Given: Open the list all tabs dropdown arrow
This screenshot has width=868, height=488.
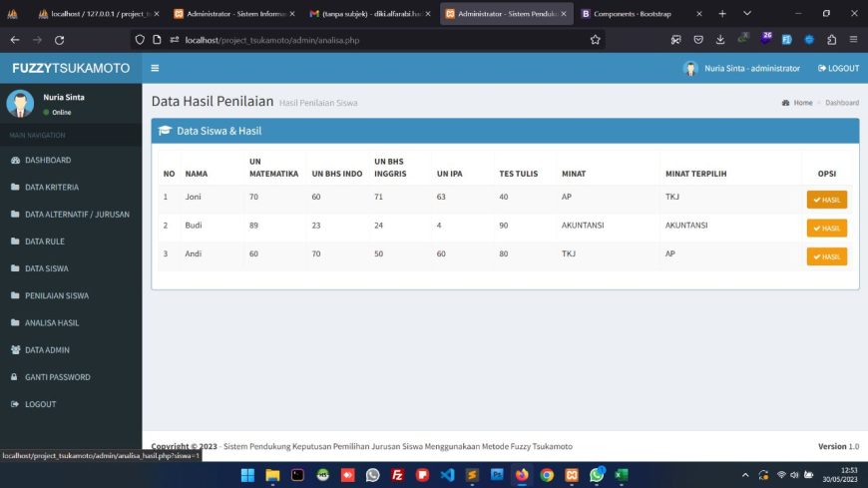Looking at the screenshot, I should [746, 14].
